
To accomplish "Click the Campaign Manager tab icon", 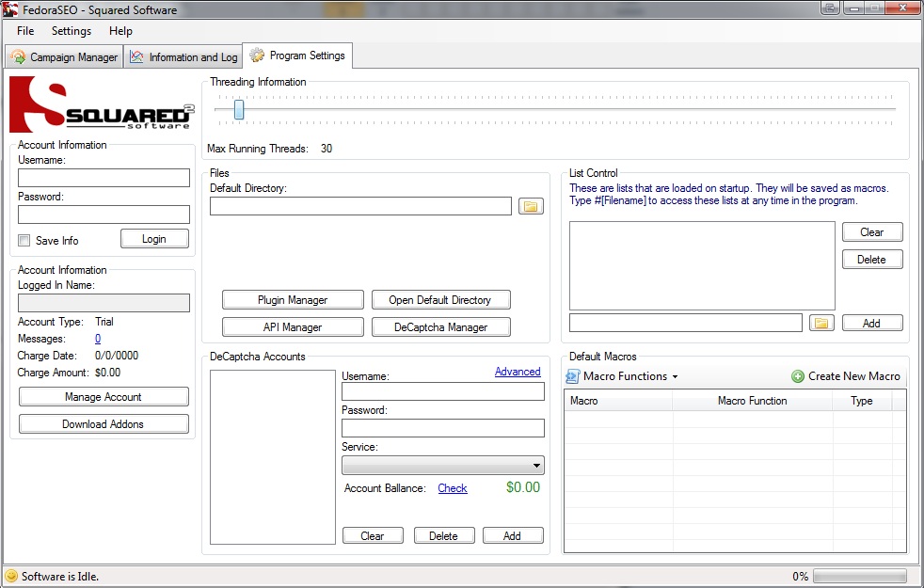I will 18,56.
